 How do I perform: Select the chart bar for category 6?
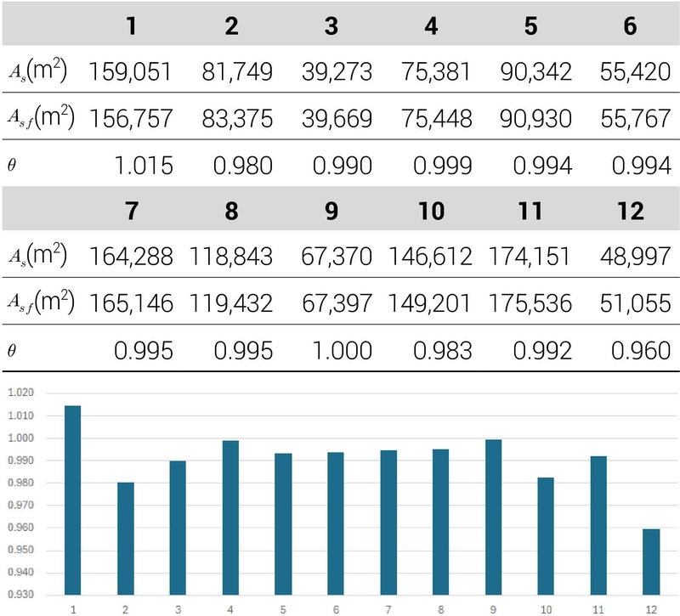coord(335,523)
